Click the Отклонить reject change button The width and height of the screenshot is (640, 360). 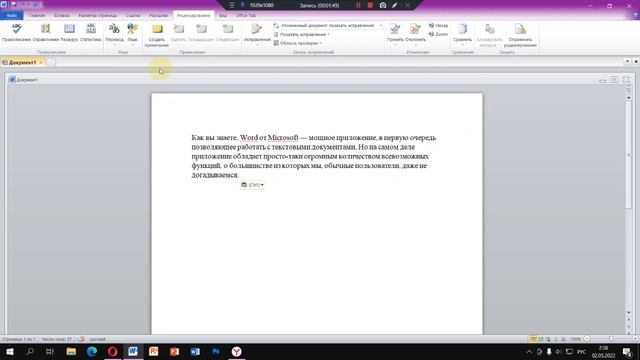point(416,33)
